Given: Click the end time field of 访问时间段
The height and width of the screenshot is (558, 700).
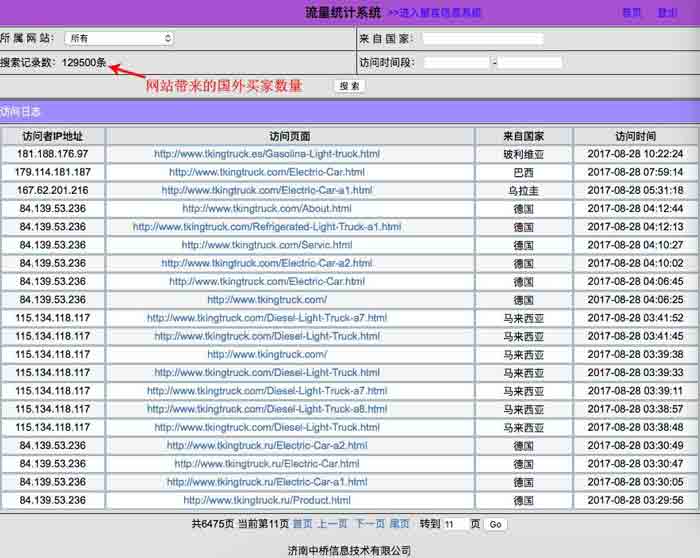Looking at the screenshot, I should point(530,62).
